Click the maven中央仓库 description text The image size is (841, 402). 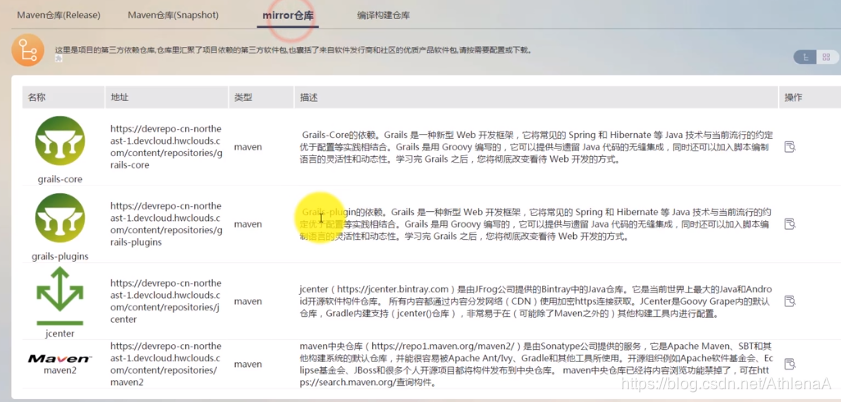coord(536,364)
